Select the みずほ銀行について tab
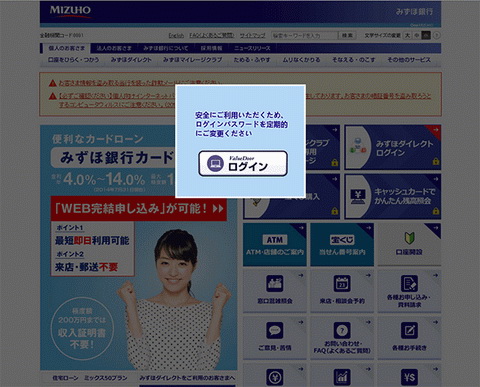This screenshot has width=480, height=387. pyautogui.click(x=166, y=48)
